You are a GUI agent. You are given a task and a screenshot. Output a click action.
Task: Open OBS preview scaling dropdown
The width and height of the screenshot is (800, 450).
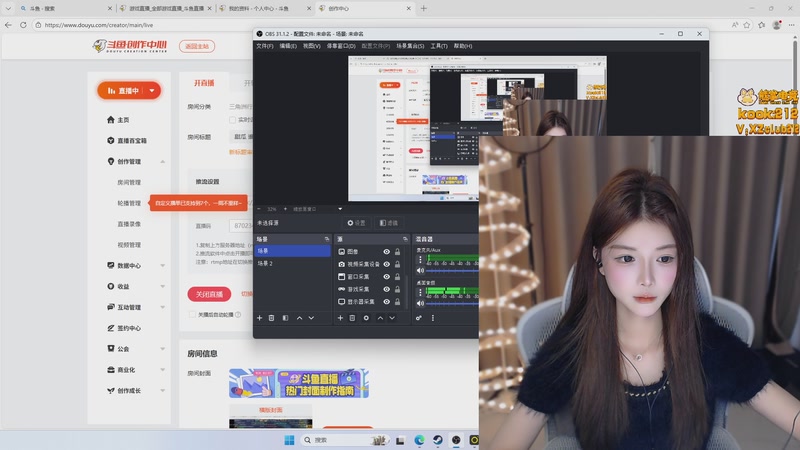pyautogui.click(x=340, y=209)
